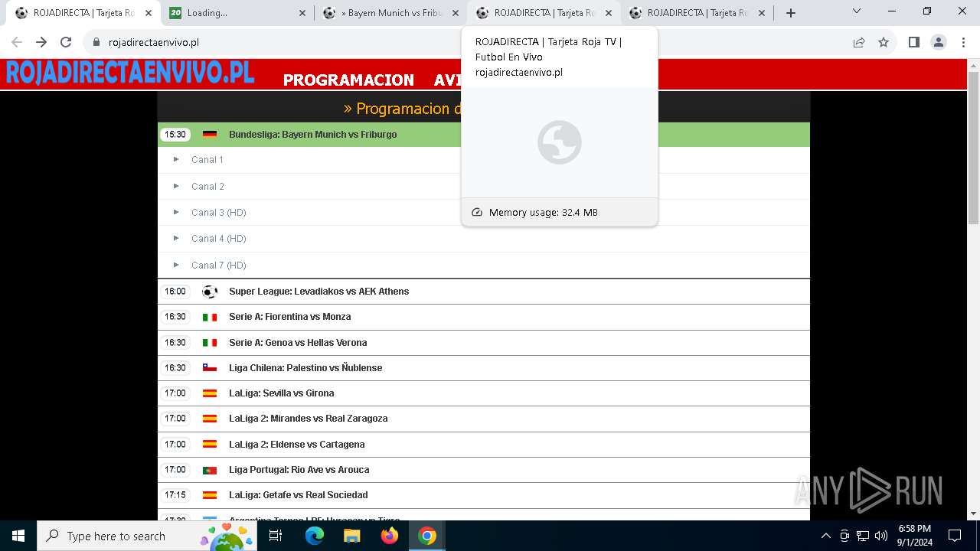The width and height of the screenshot is (980, 551).
Task: Open a new tab with plus button
Action: (791, 13)
